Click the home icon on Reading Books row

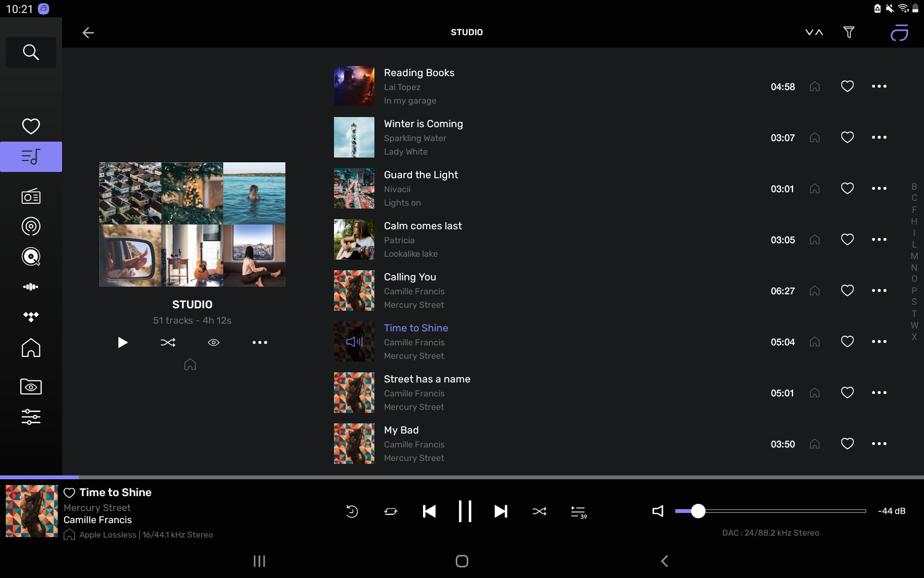815,86
